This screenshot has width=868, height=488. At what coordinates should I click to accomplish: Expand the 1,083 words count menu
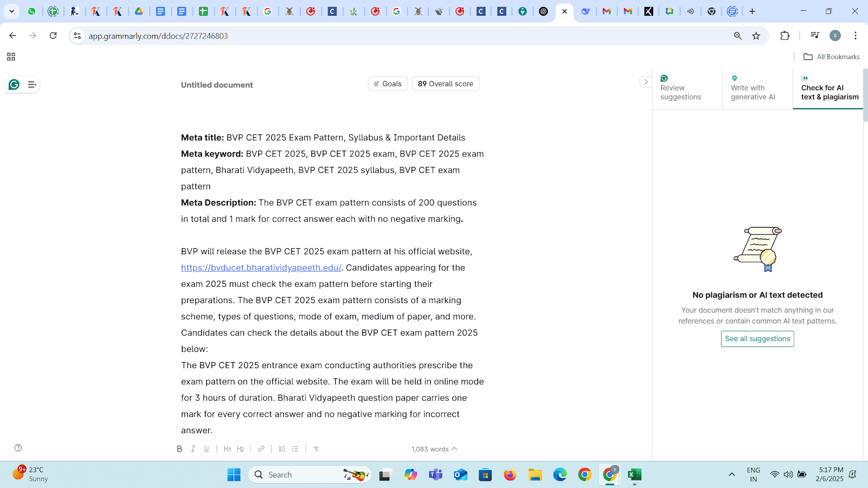434,449
